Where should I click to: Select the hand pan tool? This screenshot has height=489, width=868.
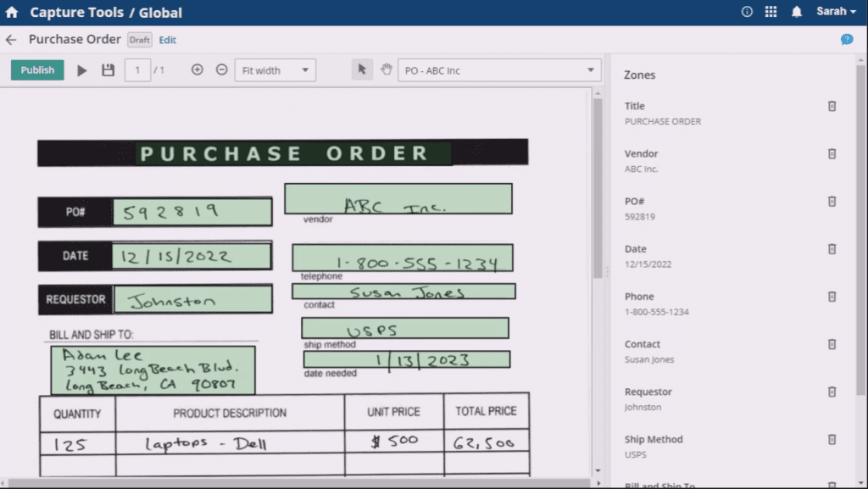(386, 69)
